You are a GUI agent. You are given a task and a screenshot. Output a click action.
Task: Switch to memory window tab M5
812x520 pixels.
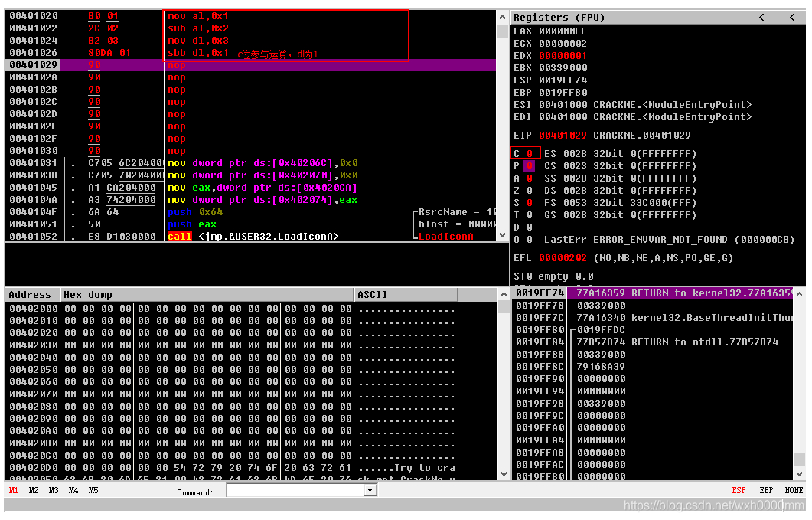93,490
